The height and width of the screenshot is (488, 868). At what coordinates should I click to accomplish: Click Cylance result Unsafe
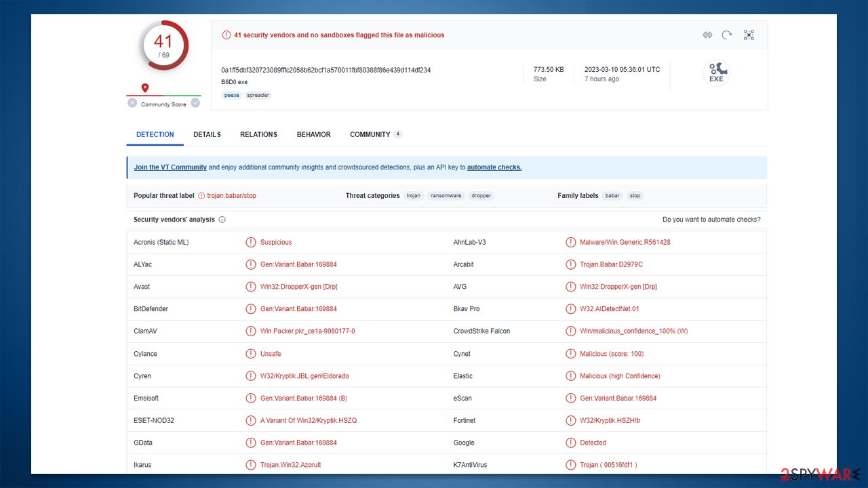[271, 354]
